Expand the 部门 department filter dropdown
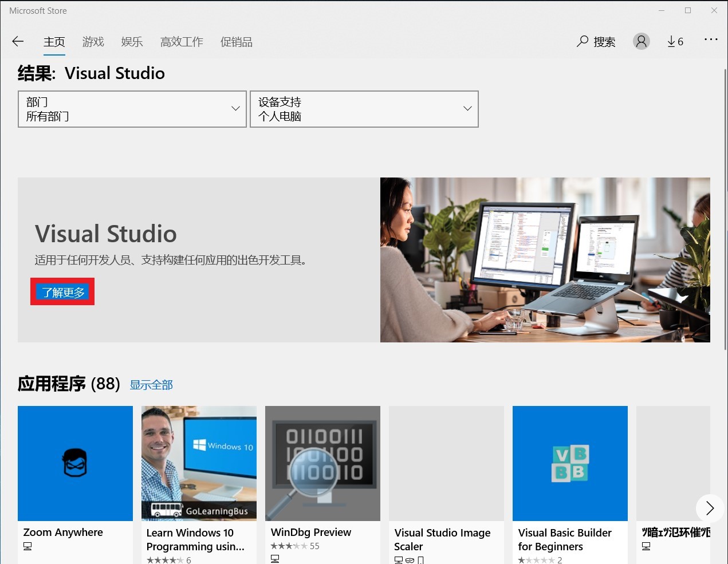The image size is (728, 564). (x=132, y=109)
